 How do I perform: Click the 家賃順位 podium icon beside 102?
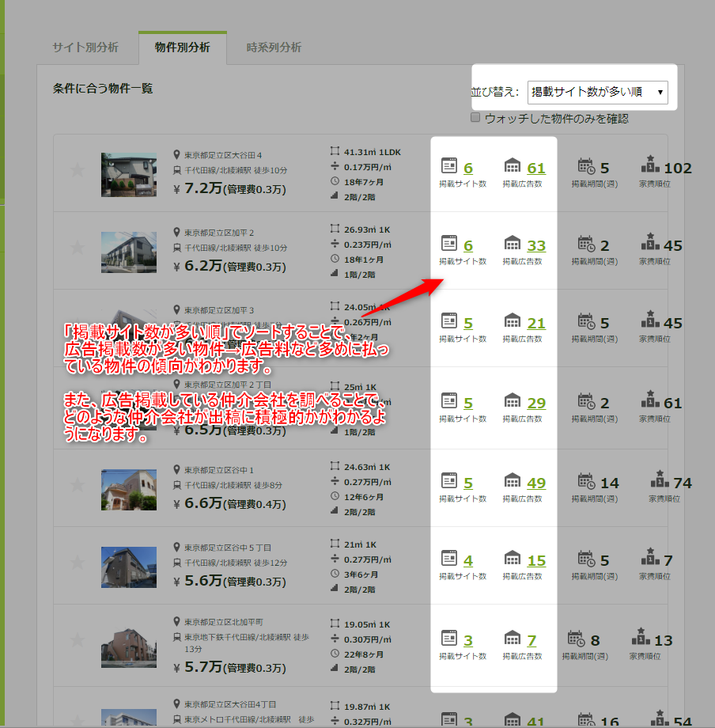[650, 165]
